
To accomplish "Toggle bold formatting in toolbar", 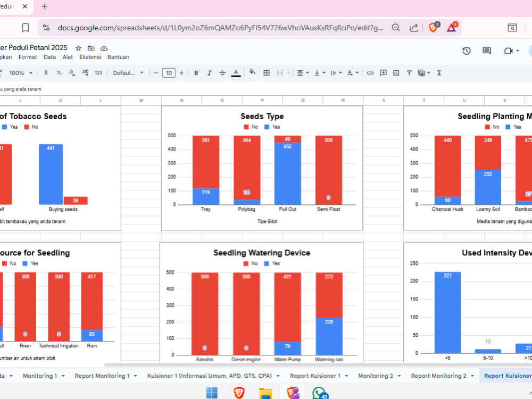I will click(x=196, y=73).
